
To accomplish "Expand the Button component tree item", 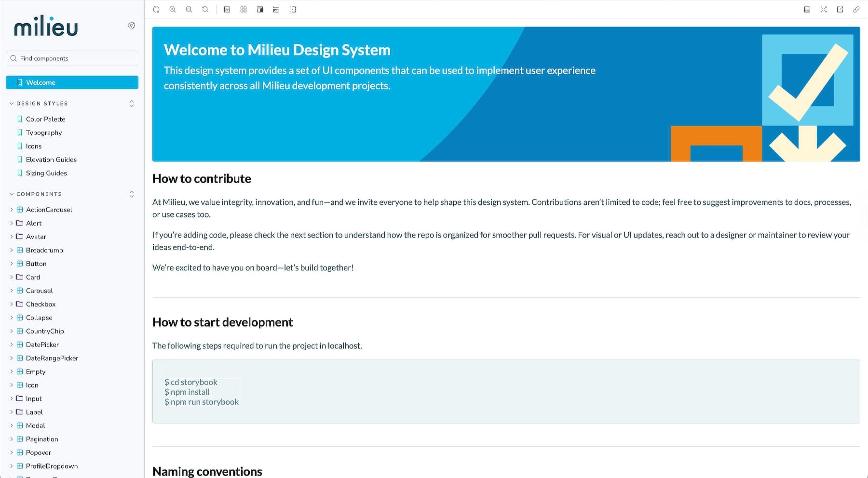I will click(x=12, y=264).
